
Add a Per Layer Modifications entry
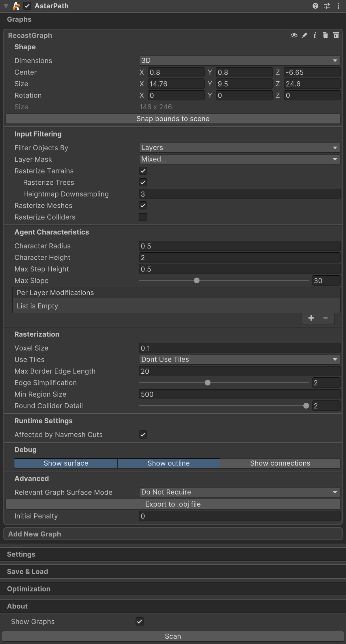point(311,318)
